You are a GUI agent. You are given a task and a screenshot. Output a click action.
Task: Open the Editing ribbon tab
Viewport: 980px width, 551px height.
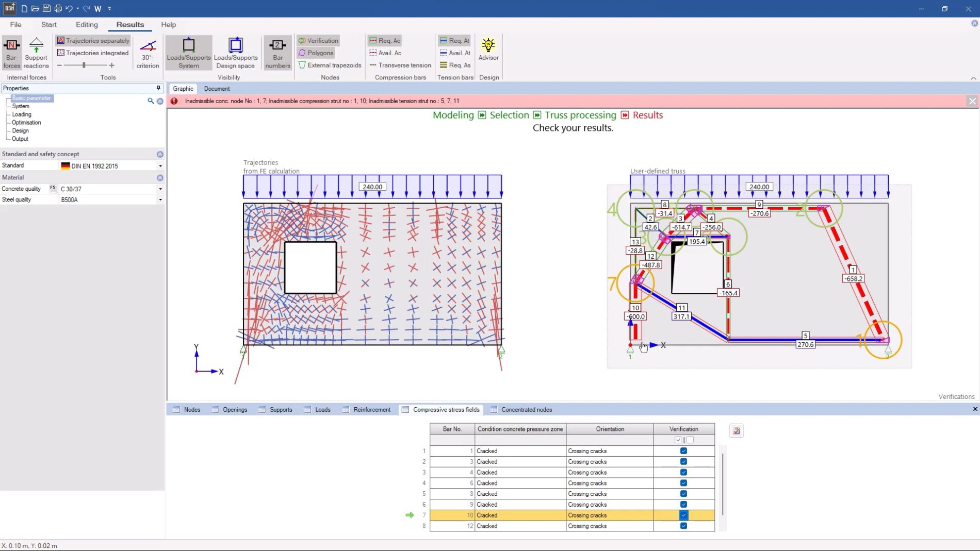point(86,25)
